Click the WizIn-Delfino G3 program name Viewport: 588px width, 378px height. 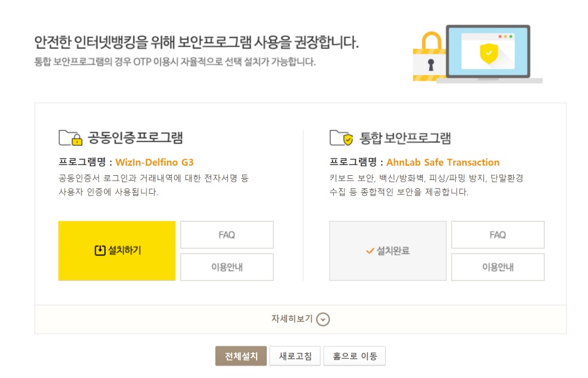[x=154, y=162]
